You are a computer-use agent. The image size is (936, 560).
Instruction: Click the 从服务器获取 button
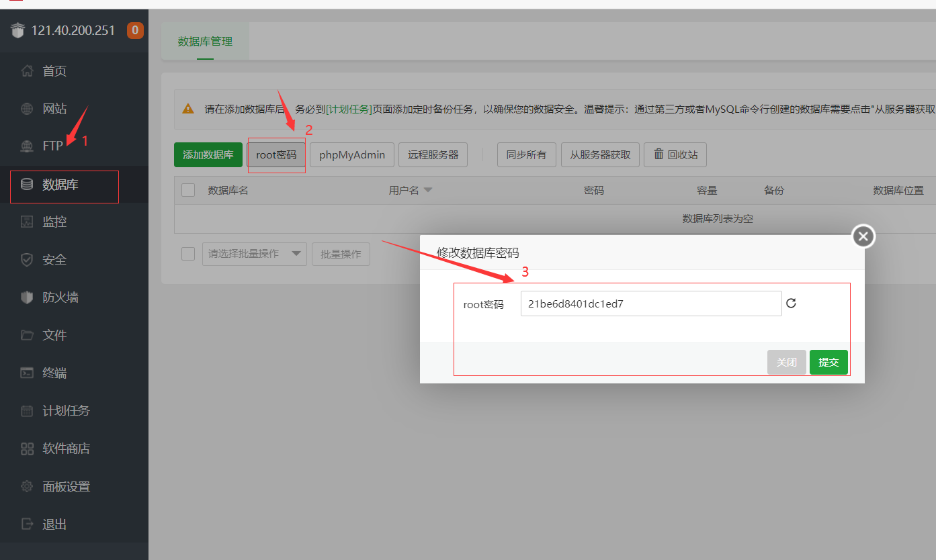click(x=601, y=154)
